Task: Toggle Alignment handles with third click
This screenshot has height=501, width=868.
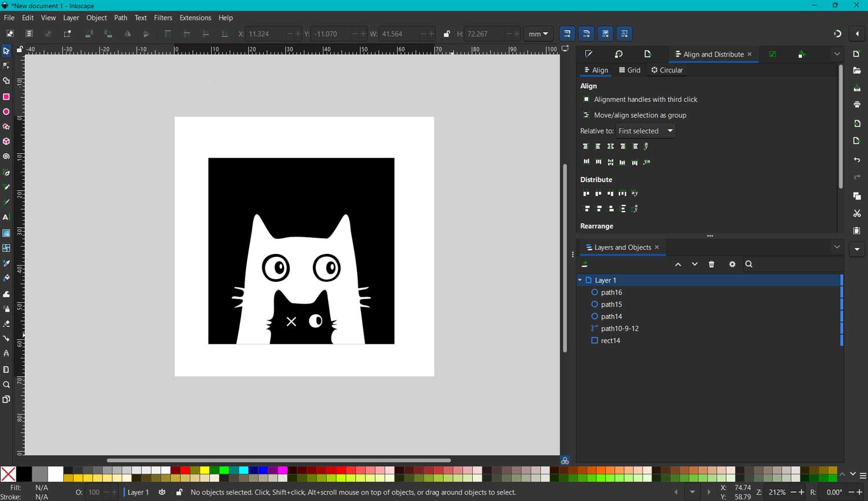Action: coord(586,99)
